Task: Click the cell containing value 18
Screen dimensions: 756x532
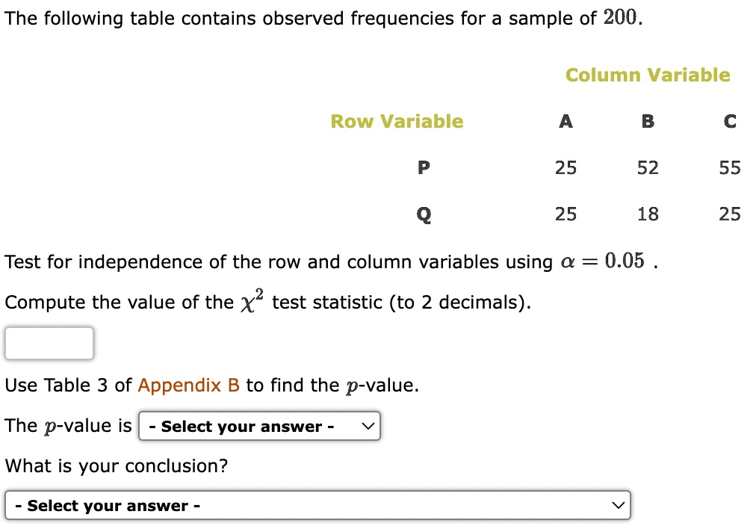Action: [648, 214]
